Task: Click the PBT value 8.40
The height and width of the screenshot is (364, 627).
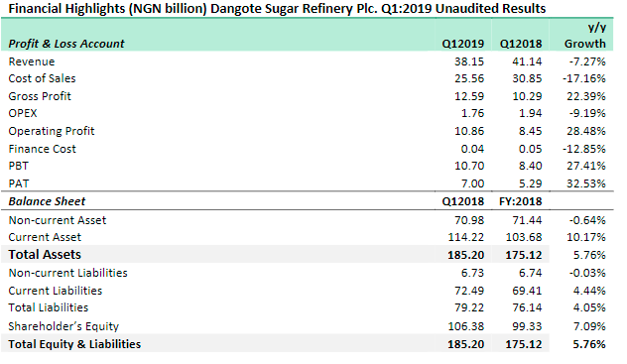Action: tap(530, 166)
